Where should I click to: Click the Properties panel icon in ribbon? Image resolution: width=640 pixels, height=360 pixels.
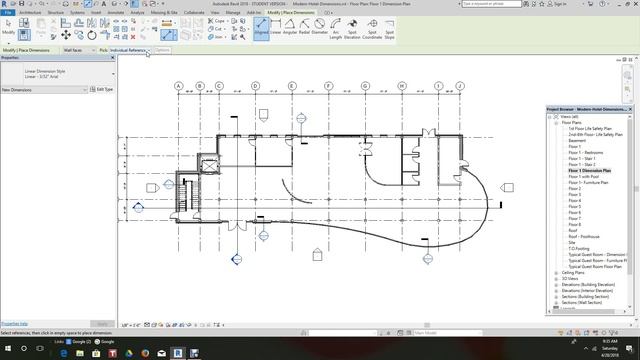point(24,35)
